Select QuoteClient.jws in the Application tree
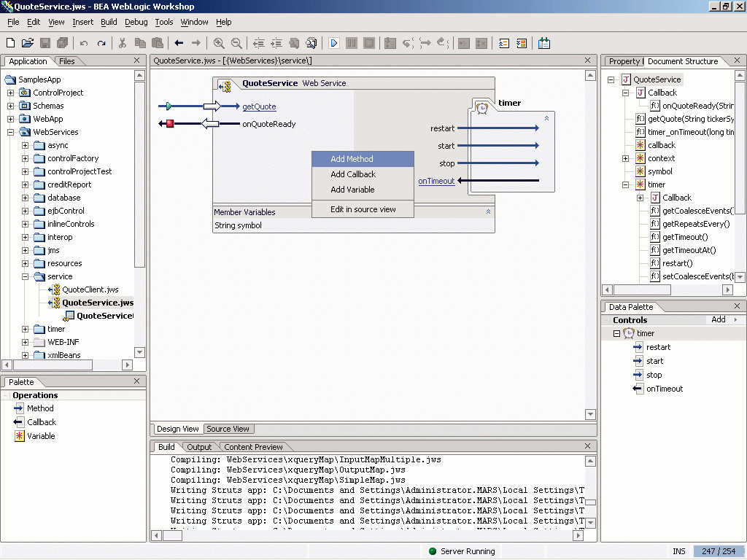The image size is (747, 560). pyautogui.click(x=90, y=289)
